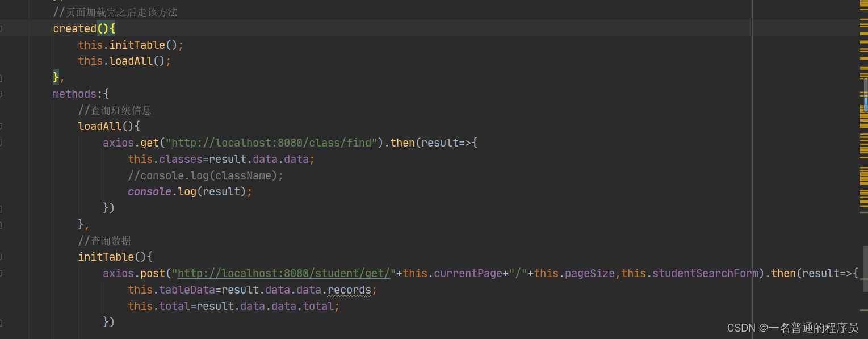The image size is (868, 339).
Task: Click the italic console keyword
Action: [x=149, y=191]
